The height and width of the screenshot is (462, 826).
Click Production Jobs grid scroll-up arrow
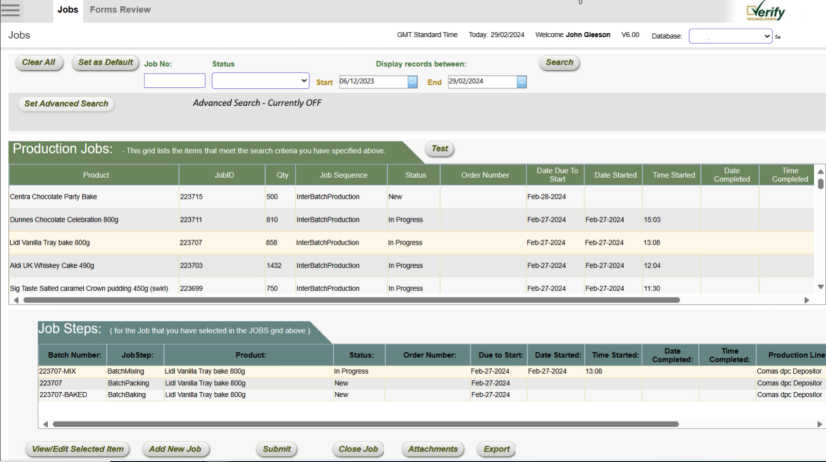821,172
